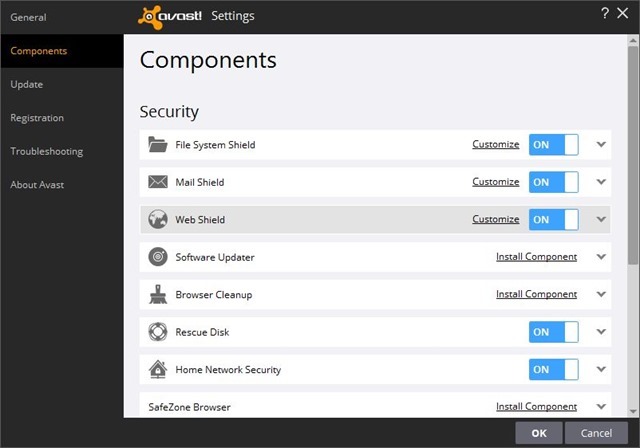The width and height of the screenshot is (640, 448).
Task: Expand the Rescue Disk row chevron
Action: coord(601,332)
